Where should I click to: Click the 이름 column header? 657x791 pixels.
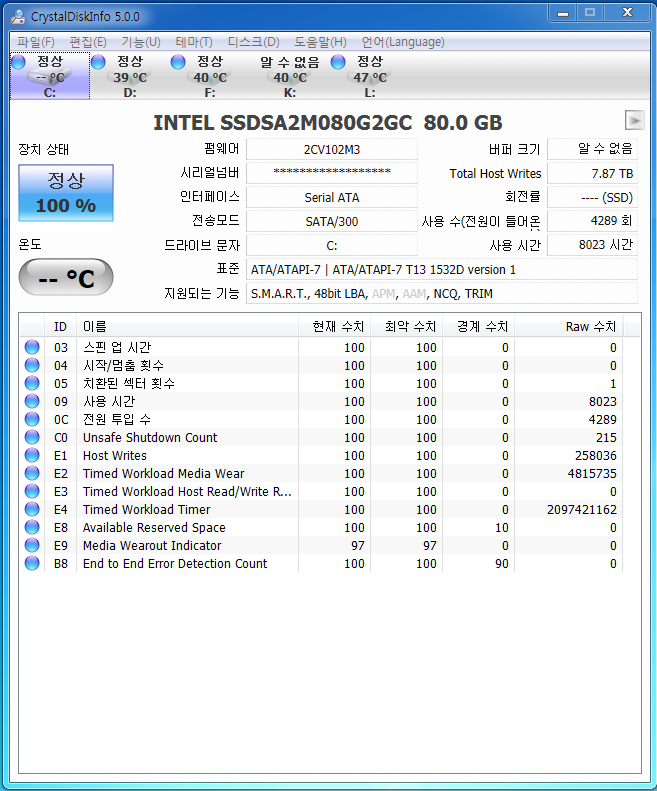click(187, 327)
